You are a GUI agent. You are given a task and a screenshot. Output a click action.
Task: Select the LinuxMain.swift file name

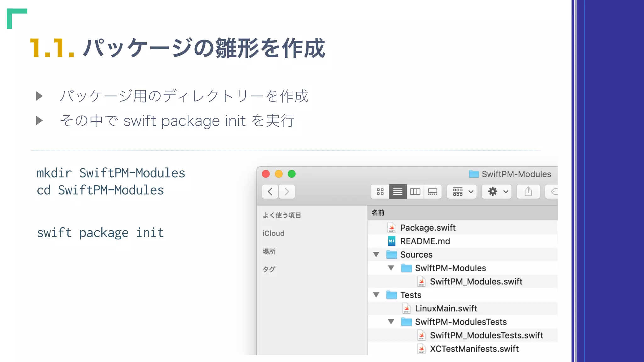(446, 309)
